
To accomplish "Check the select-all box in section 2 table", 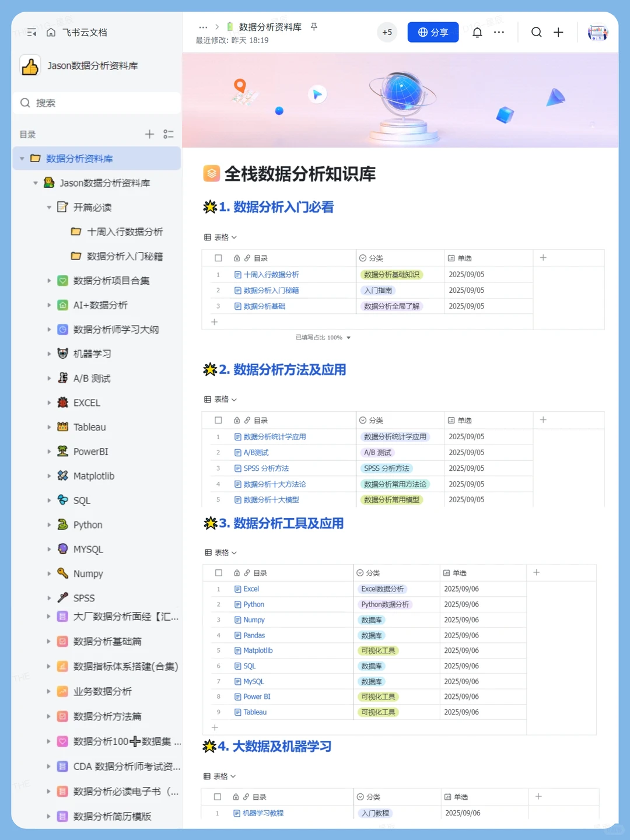I will tap(218, 420).
